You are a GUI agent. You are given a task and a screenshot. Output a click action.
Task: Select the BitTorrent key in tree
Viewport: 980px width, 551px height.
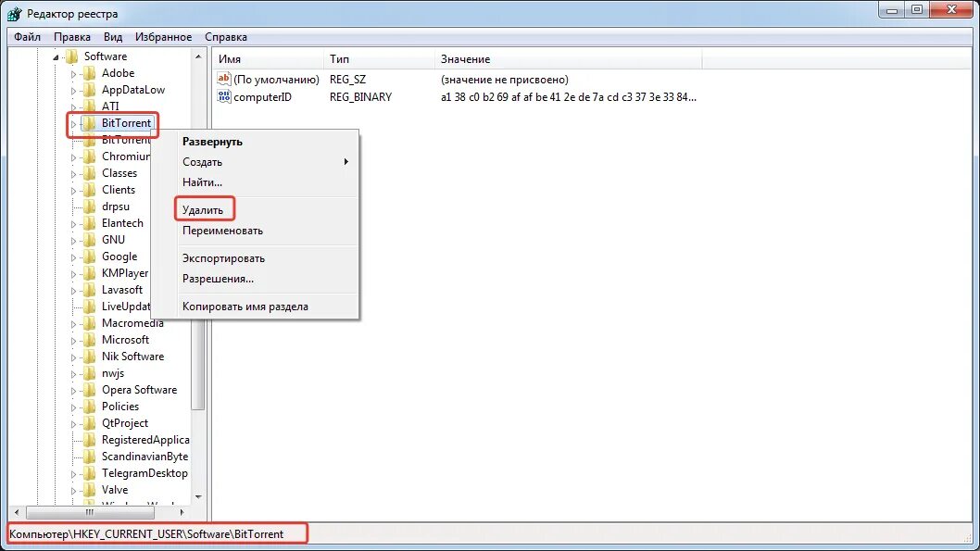(127, 123)
